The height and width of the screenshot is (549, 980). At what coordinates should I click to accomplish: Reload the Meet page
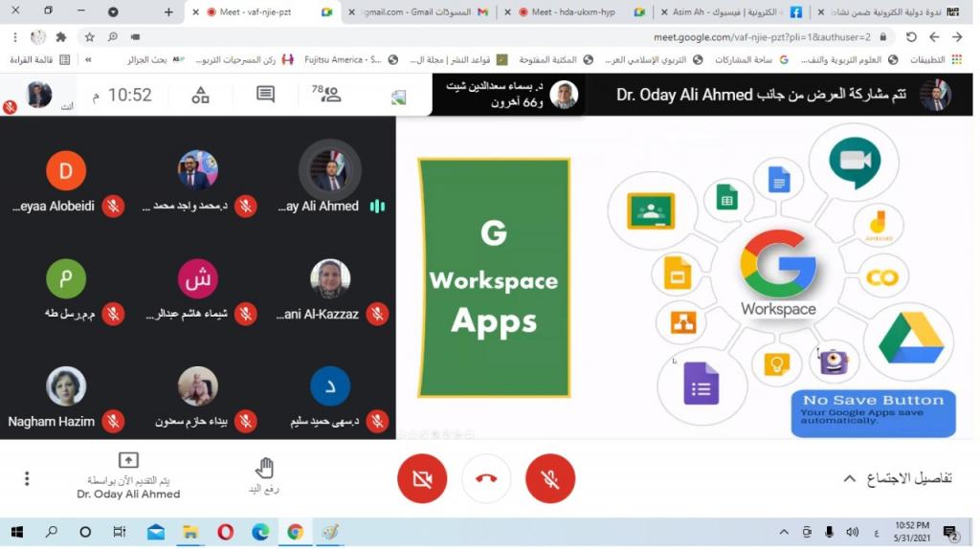click(x=911, y=36)
